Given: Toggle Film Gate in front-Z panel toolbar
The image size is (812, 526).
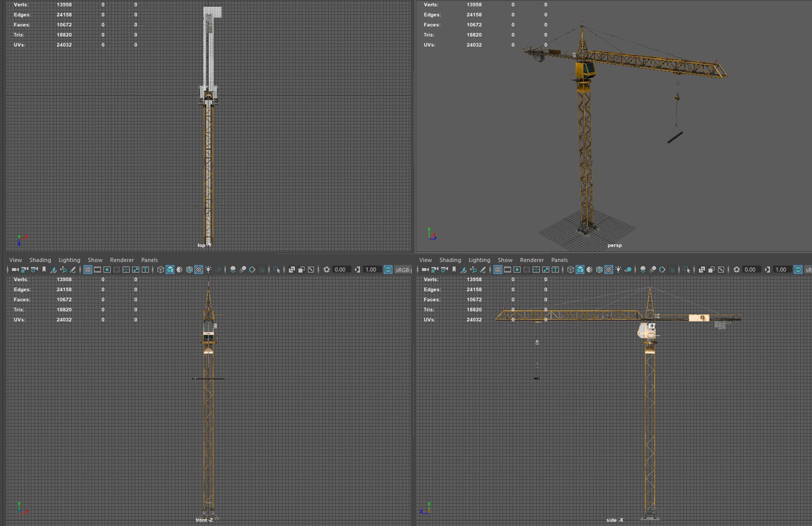Looking at the screenshot, I should pyautogui.click(x=97, y=269).
